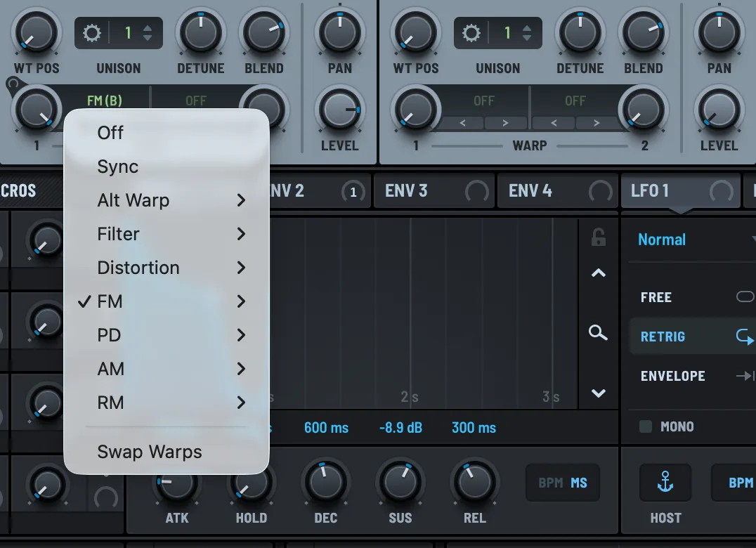Click envelope REL knob
The image size is (756, 548).
tap(474, 483)
